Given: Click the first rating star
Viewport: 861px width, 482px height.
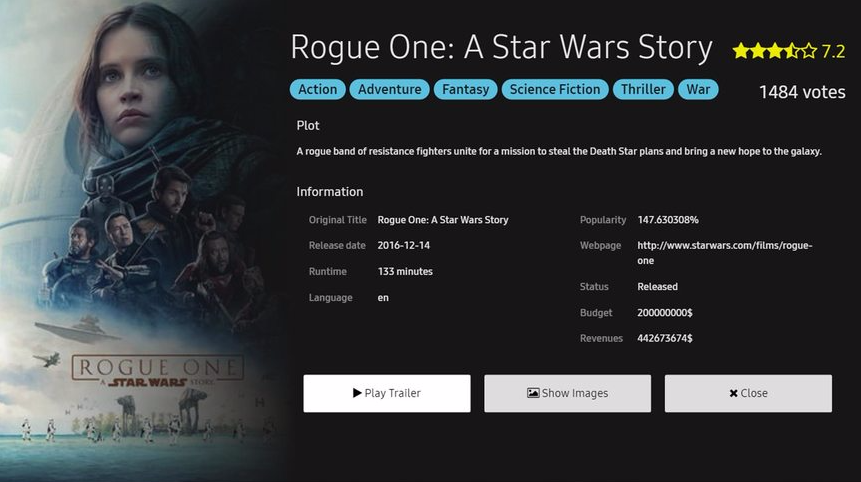Looking at the screenshot, I should click(741, 51).
